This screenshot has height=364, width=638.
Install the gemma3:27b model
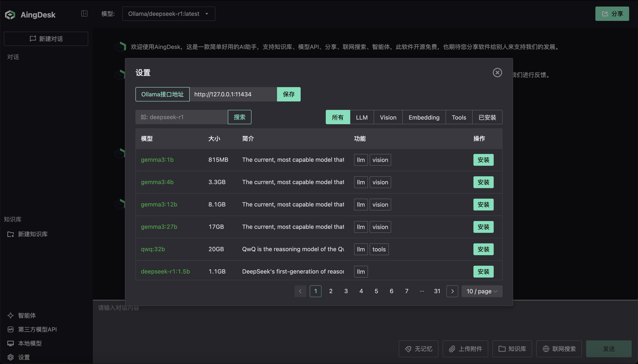click(483, 227)
